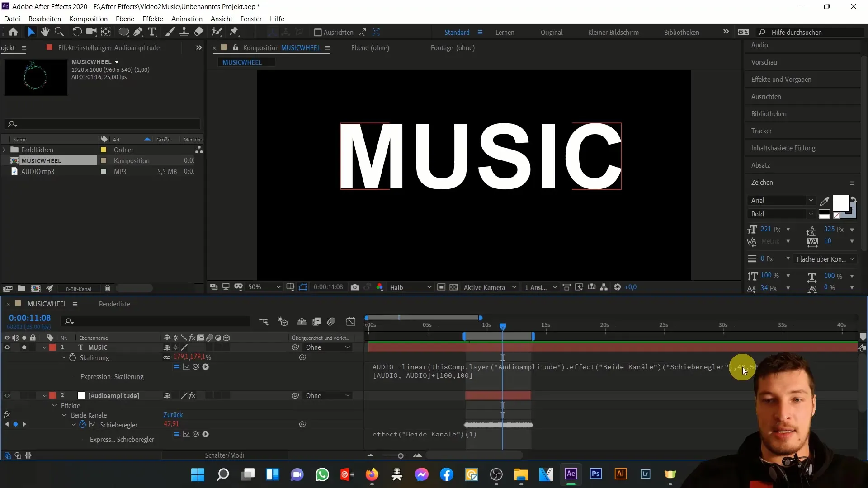Select the Pen tool
This screenshot has height=488, width=868.
(x=138, y=32)
